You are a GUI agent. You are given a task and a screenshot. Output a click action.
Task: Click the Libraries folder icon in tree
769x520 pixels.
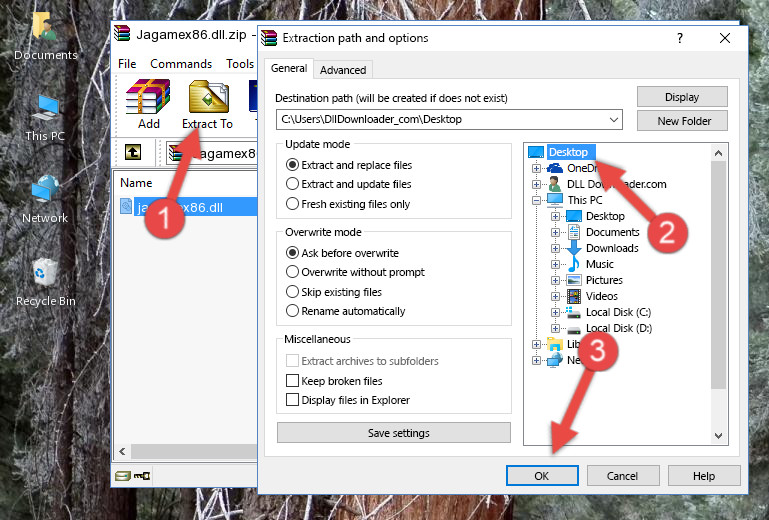[555, 344]
